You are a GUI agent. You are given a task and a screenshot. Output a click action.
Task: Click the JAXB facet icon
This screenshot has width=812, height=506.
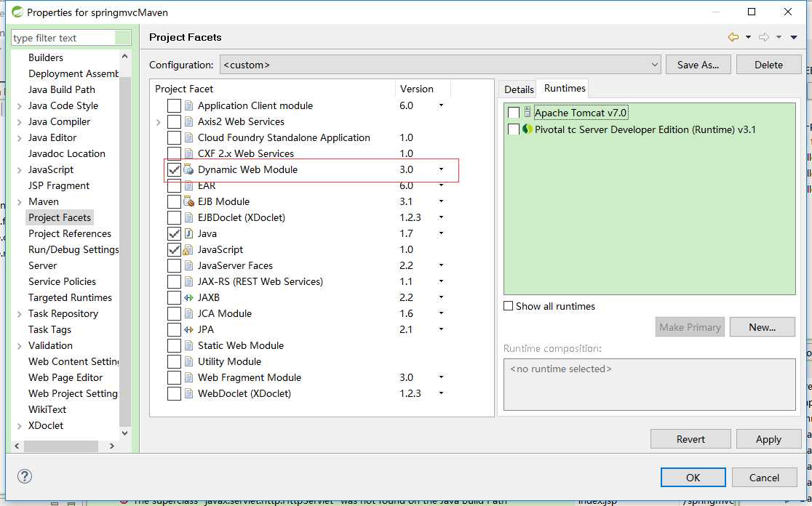pyautogui.click(x=188, y=297)
